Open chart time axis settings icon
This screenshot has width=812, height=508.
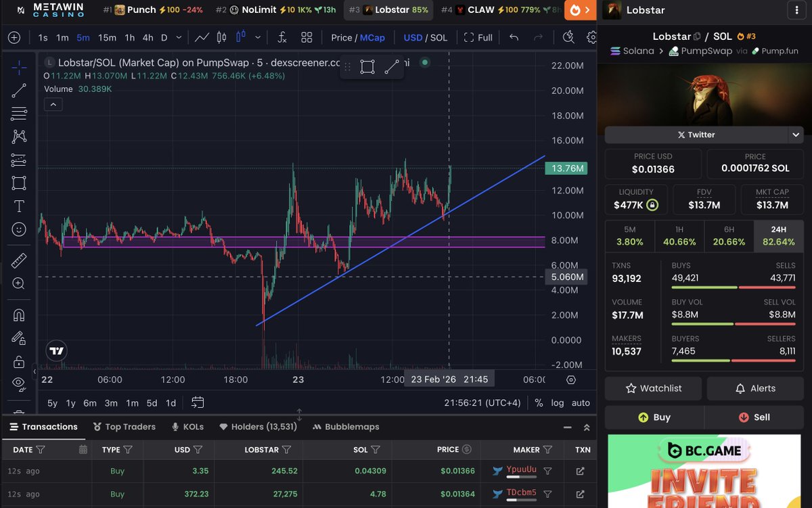click(571, 379)
